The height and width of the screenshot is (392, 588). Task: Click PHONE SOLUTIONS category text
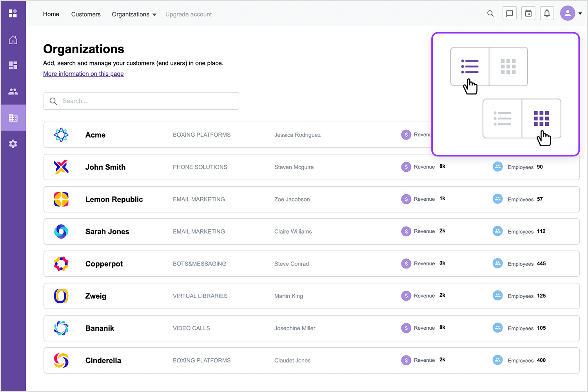point(200,167)
